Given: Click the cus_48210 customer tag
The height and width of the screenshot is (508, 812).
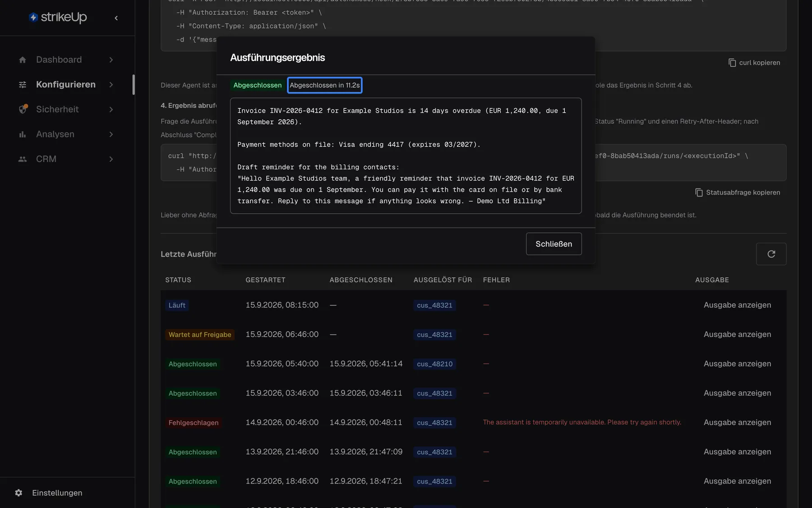Looking at the screenshot, I should (434, 364).
